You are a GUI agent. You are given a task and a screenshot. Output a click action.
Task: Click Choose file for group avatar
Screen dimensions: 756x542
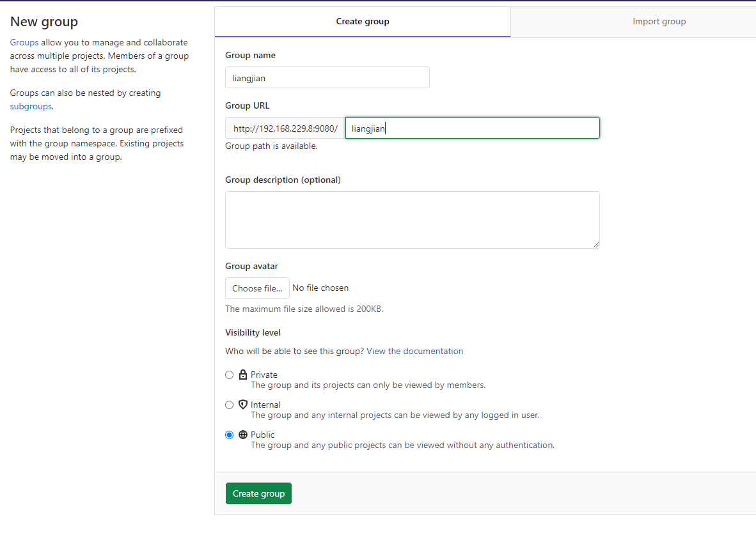[257, 288]
